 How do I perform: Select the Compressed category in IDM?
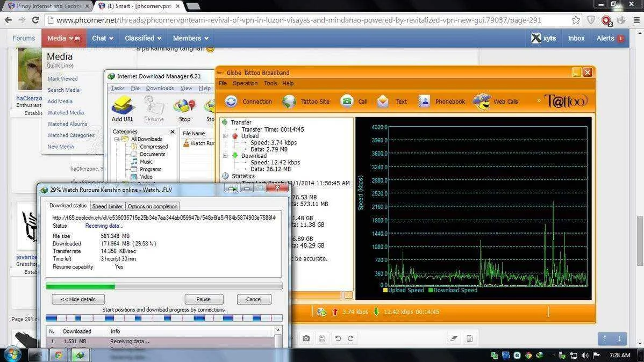154,147
